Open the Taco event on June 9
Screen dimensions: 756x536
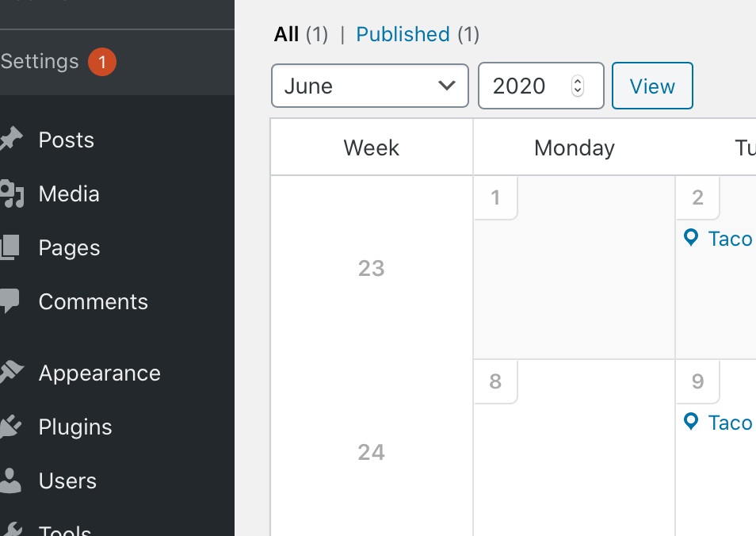click(730, 422)
